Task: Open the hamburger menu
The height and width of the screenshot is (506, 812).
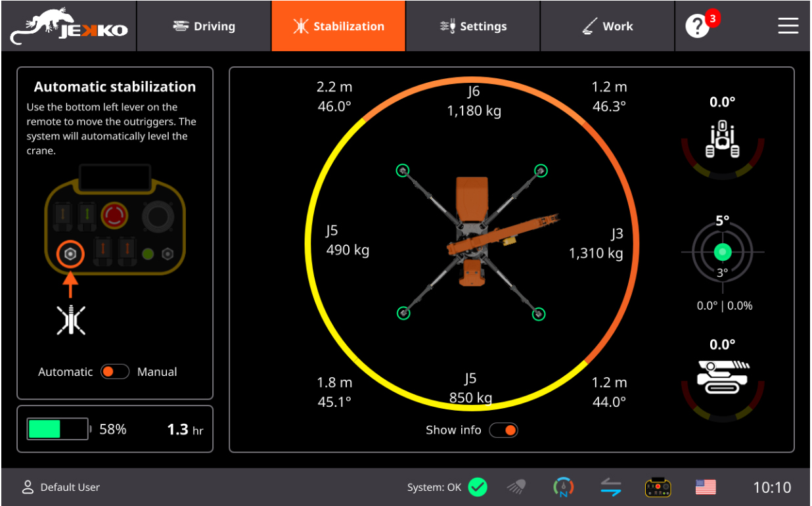Action: 788,26
